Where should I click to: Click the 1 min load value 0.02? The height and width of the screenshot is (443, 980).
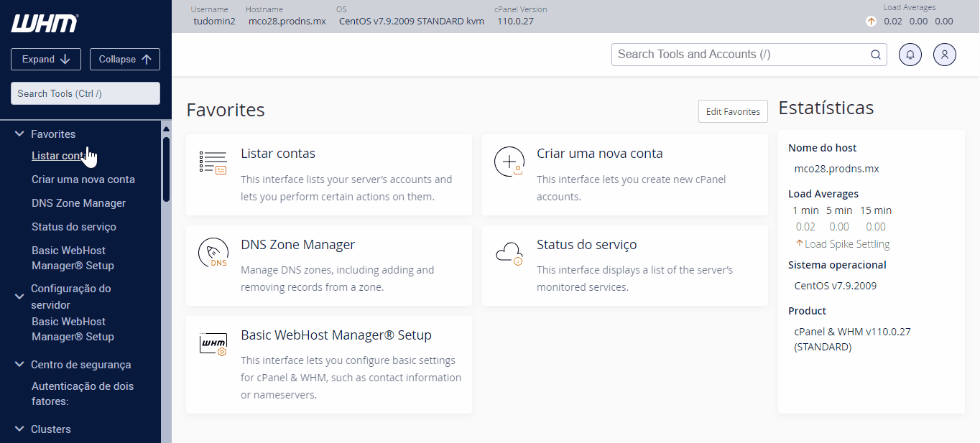click(805, 227)
